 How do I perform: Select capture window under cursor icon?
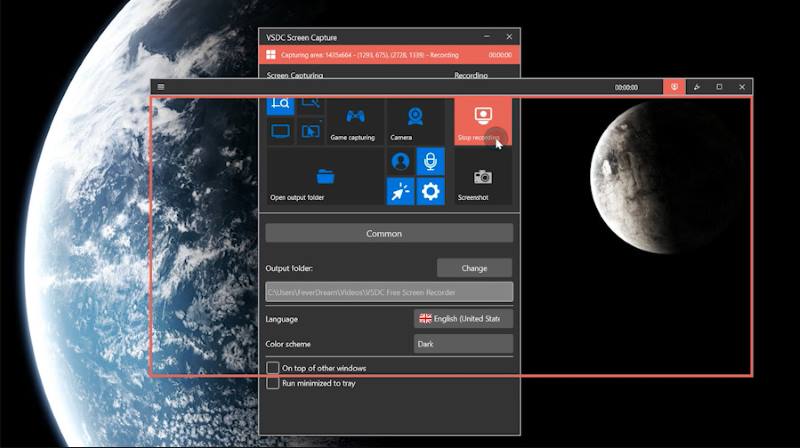(x=310, y=131)
